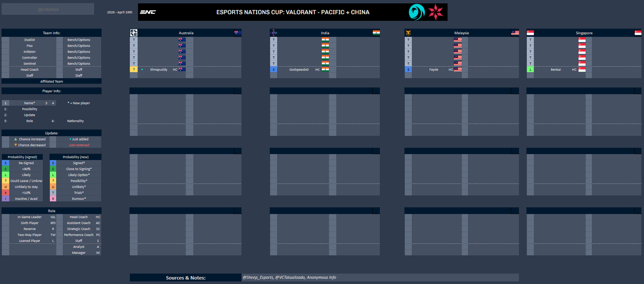Click yellow '?' status cell for Elmapuddy
Screen dimensions: 644x284
tap(134, 69)
